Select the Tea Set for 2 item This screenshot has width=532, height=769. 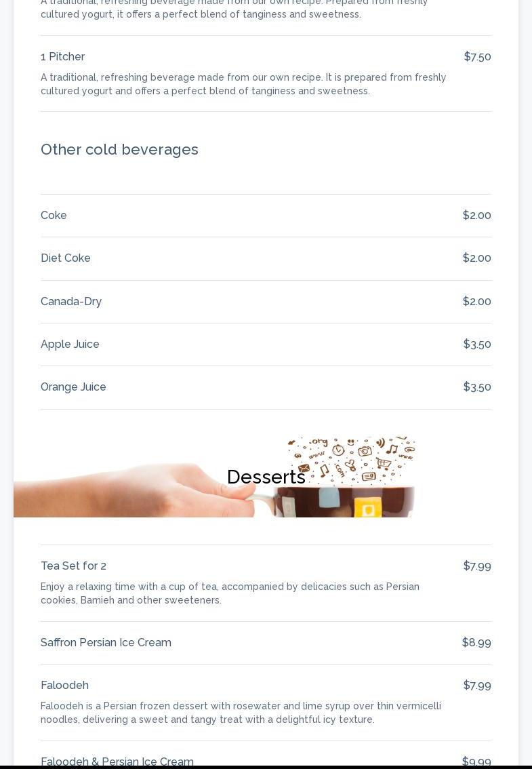pos(73,566)
